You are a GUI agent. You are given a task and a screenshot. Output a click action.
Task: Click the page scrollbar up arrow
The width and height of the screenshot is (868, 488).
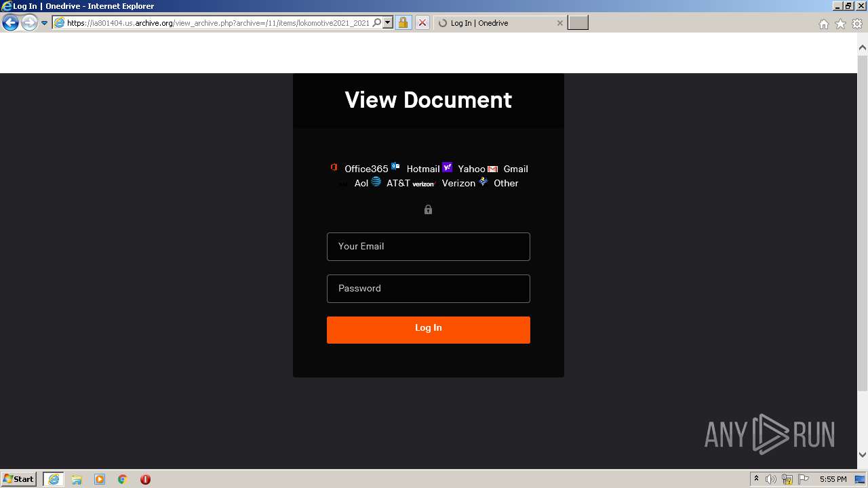(x=863, y=48)
